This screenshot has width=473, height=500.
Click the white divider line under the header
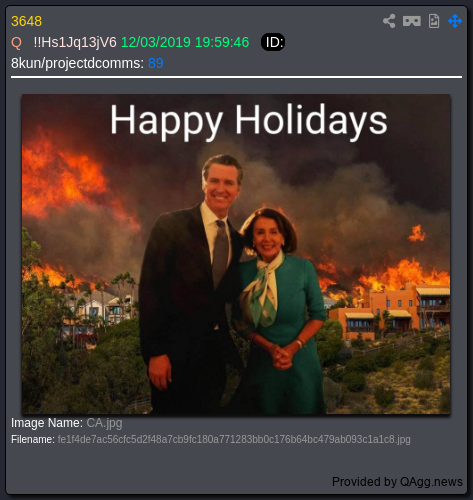point(236,77)
